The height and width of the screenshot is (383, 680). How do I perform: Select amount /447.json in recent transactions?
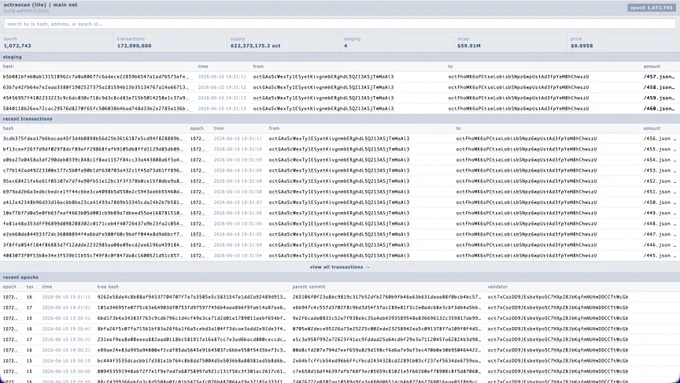(660, 234)
